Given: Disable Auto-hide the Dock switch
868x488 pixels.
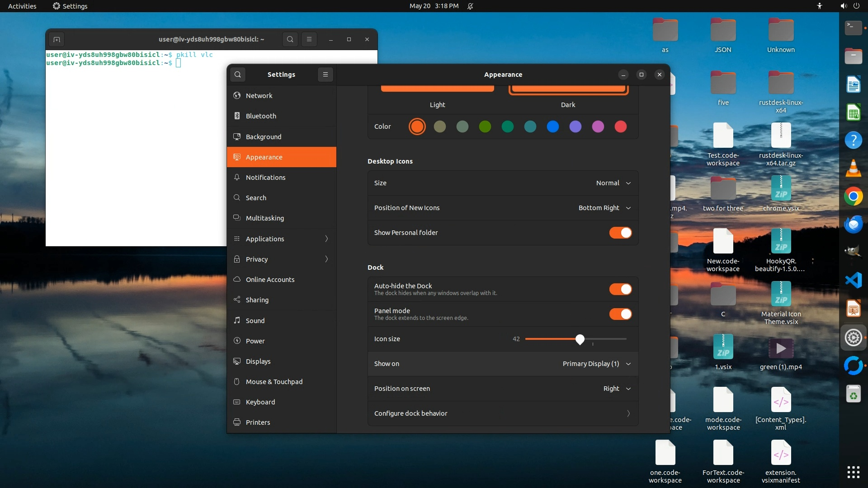Looking at the screenshot, I should [620, 289].
